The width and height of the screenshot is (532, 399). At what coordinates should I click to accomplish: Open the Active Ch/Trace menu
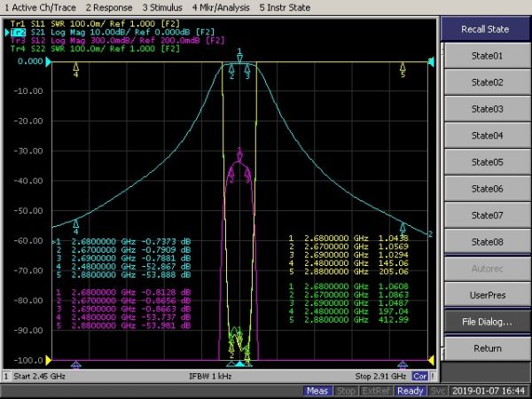click(x=40, y=7)
